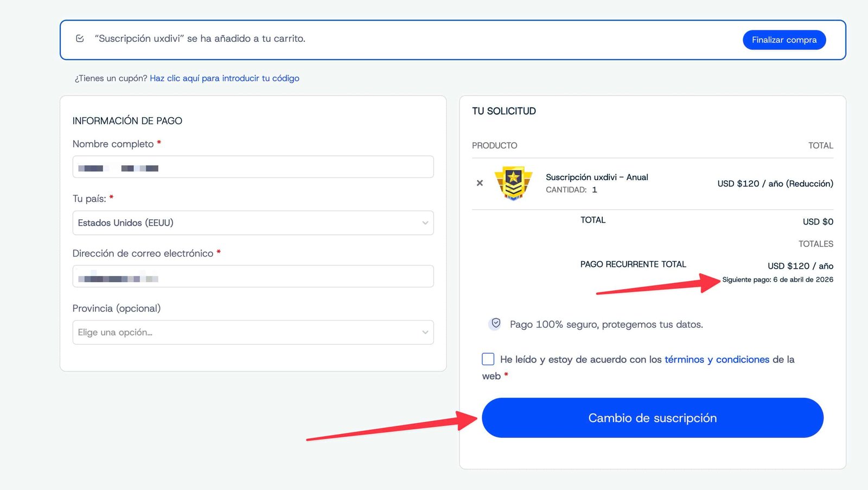Click the Tu país dropdown chevron arrow
Screen dimensions: 868x490
coord(425,223)
